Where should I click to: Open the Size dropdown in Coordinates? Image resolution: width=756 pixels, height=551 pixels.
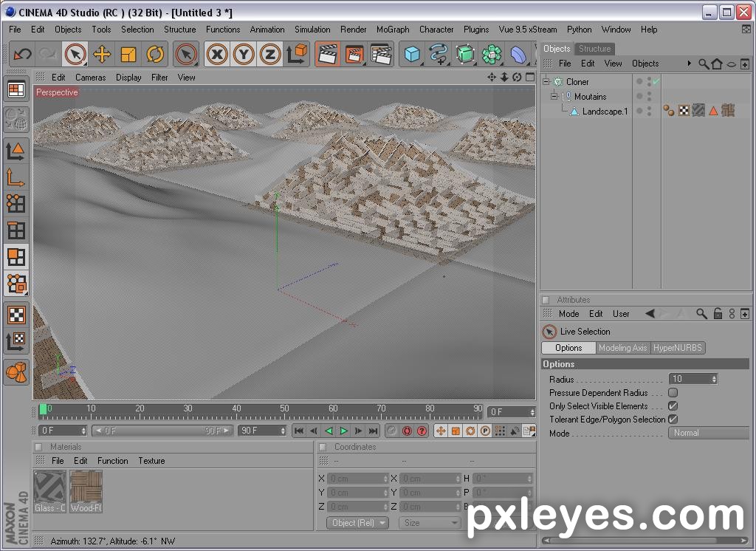coord(429,522)
